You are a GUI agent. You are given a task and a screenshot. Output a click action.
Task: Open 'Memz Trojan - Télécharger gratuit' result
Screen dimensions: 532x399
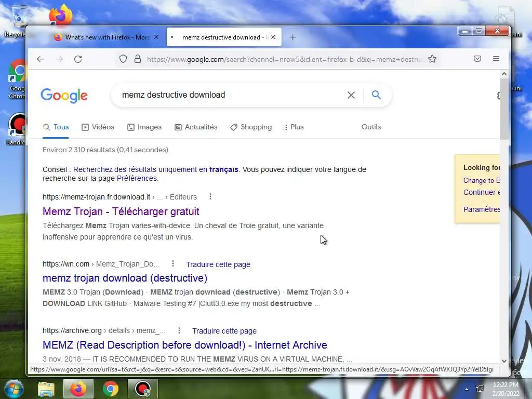[121, 211]
